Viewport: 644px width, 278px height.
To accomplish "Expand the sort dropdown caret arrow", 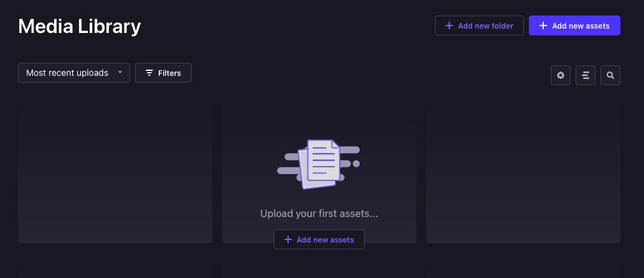I will click(120, 73).
